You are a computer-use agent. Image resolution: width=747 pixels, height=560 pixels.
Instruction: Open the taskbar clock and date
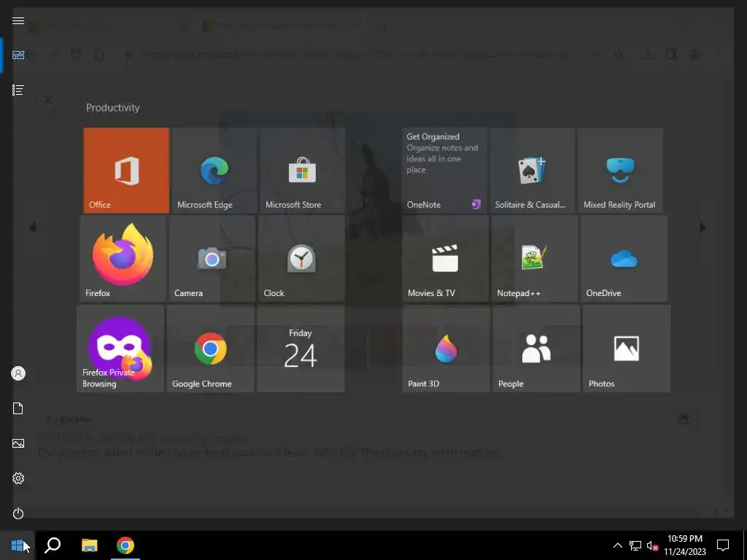pos(685,545)
